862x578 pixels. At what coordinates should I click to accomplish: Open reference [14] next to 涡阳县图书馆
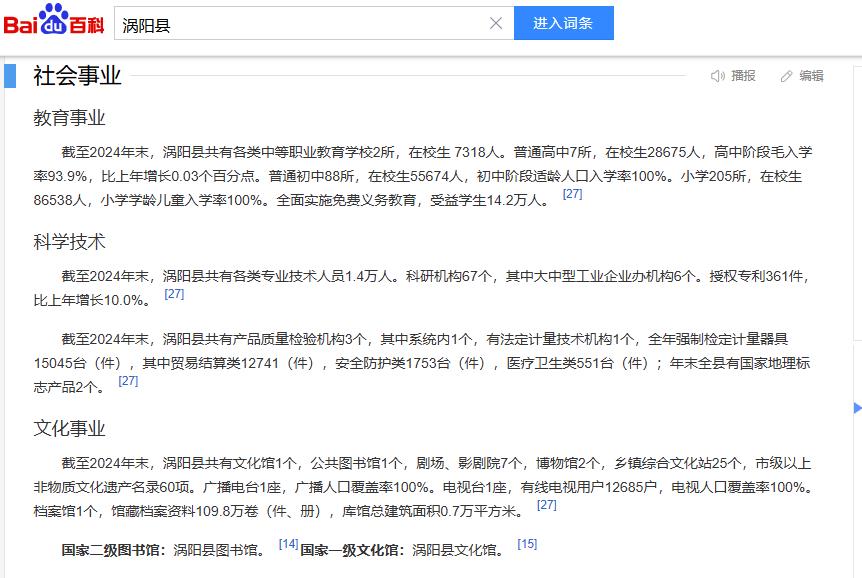pos(288,544)
